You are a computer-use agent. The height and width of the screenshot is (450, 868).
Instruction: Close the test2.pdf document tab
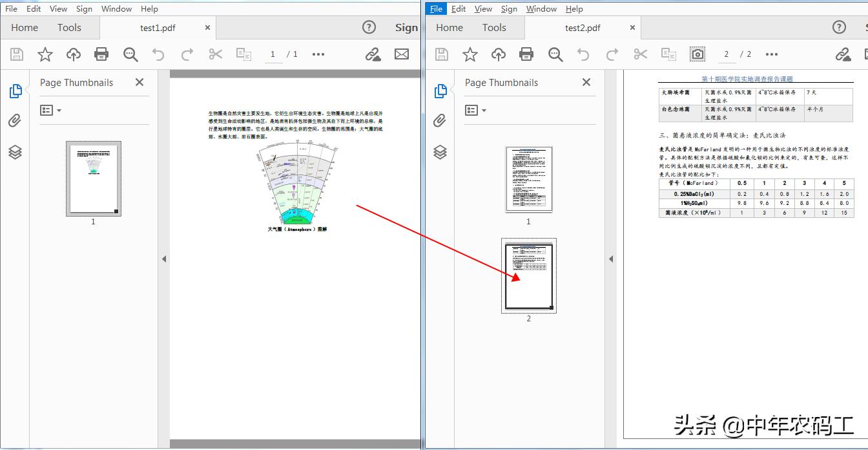[632, 28]
